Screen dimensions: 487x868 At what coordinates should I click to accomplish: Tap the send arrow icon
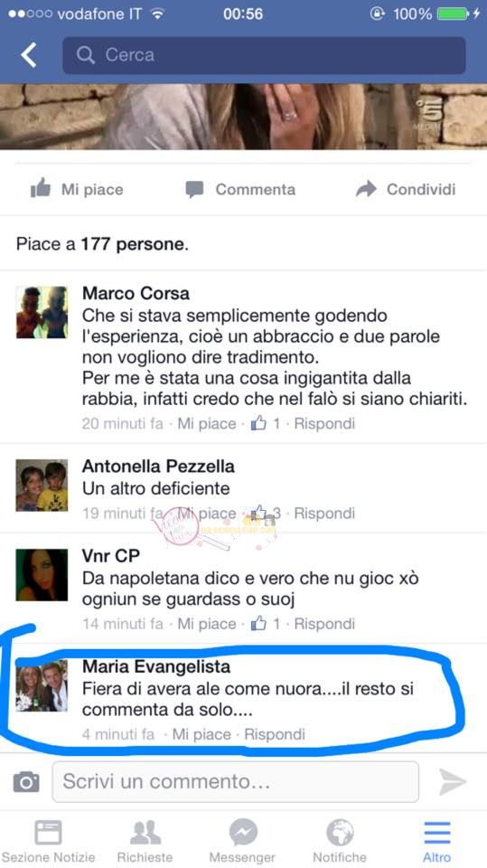[x=453, y=781]
